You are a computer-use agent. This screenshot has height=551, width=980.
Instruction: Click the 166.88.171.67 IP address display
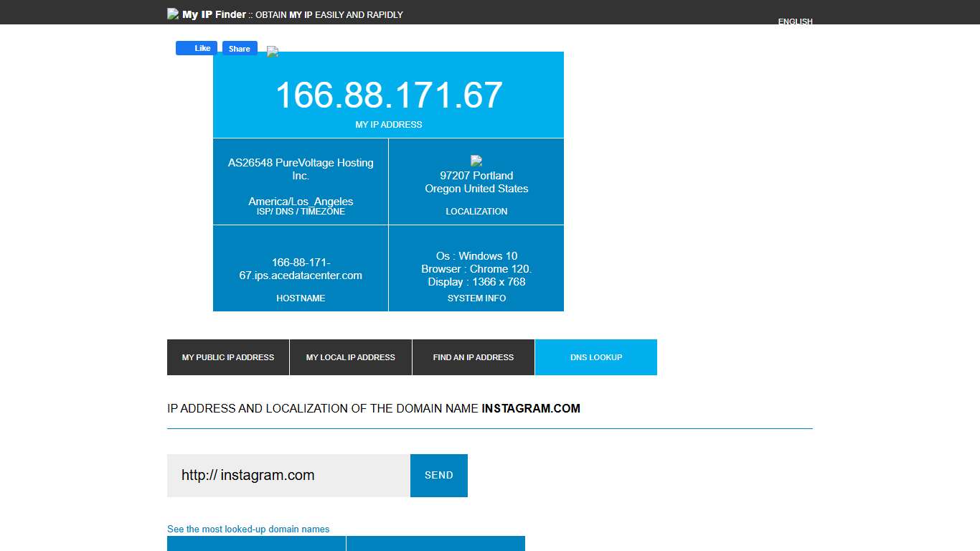click(x=388, y=94)
